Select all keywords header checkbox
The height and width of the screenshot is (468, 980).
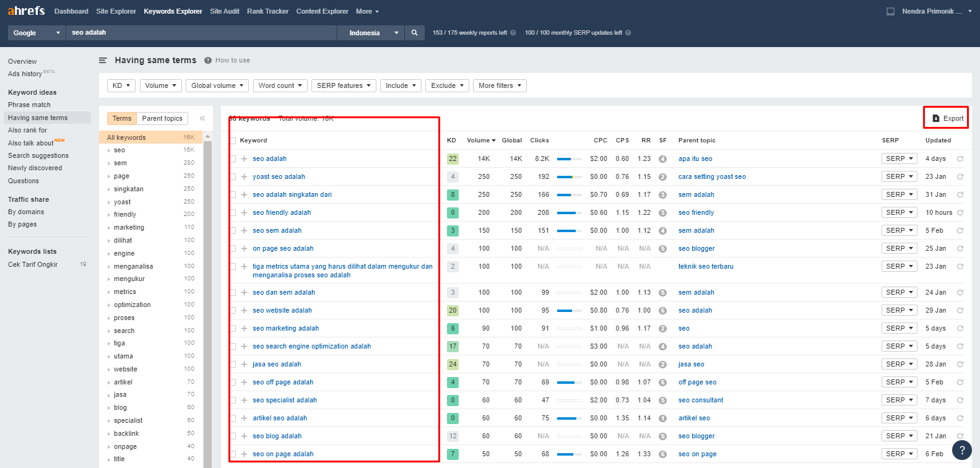[x=233, y=141]
